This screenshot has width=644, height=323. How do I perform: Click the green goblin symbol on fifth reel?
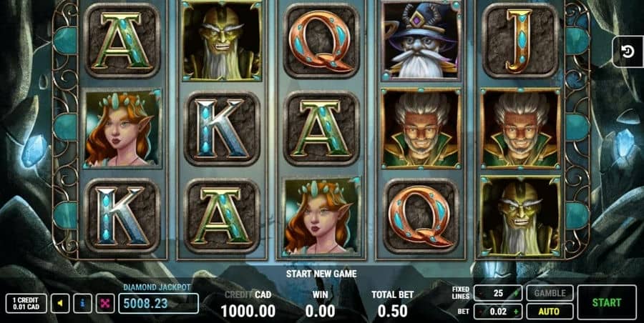point(520,217)
